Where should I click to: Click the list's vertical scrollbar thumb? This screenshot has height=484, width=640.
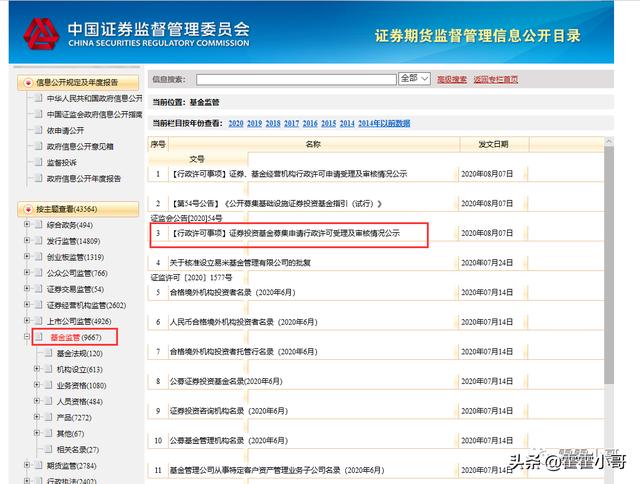point(609,265)
